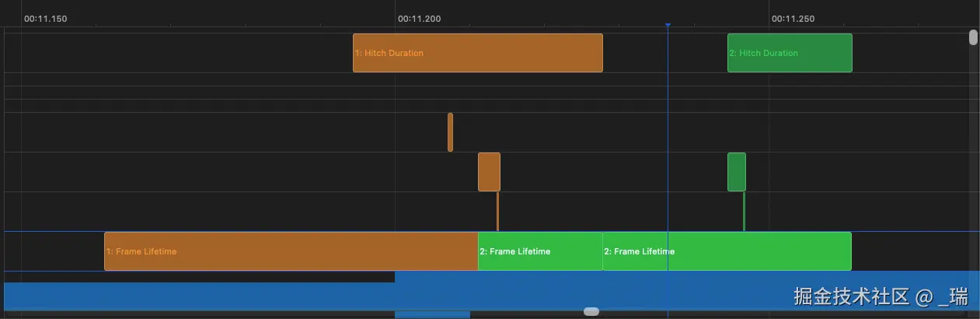Select the small orange square block
This screenshot has height=319, width=980.
pos(489,172)
